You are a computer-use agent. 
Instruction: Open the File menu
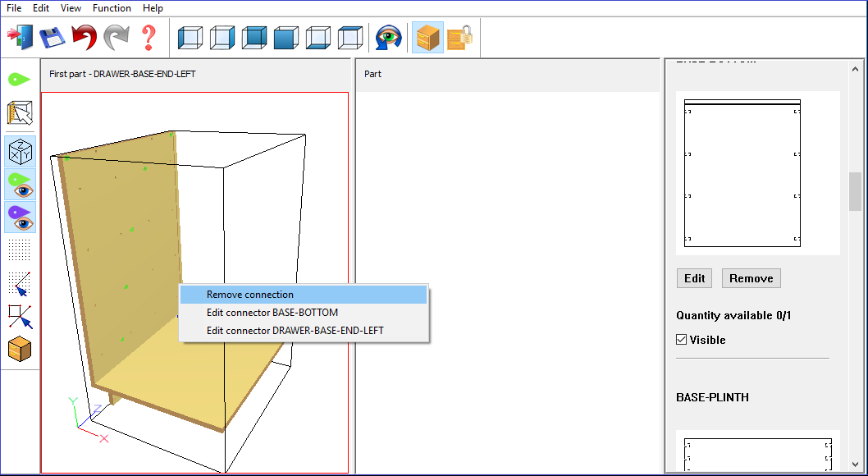[15, 7]
